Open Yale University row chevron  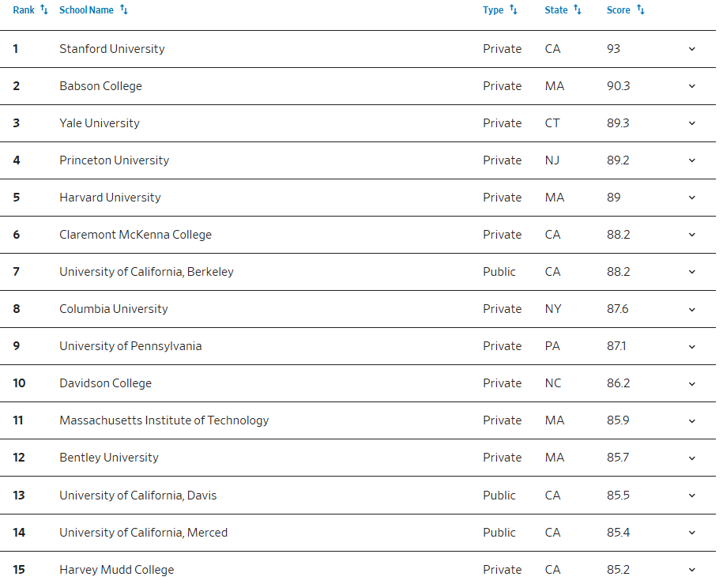pyautogui.click(x=692, y=123)
